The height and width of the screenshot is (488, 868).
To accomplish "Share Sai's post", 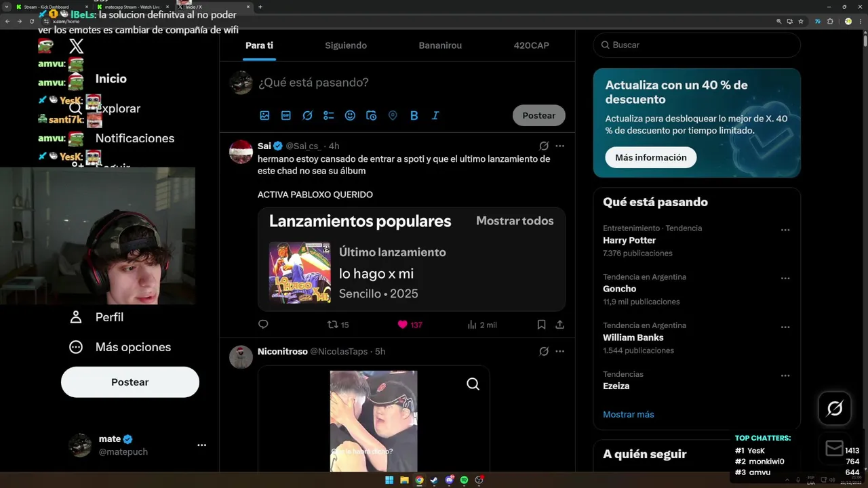I will pyautogui.click(x=559, y=325).
